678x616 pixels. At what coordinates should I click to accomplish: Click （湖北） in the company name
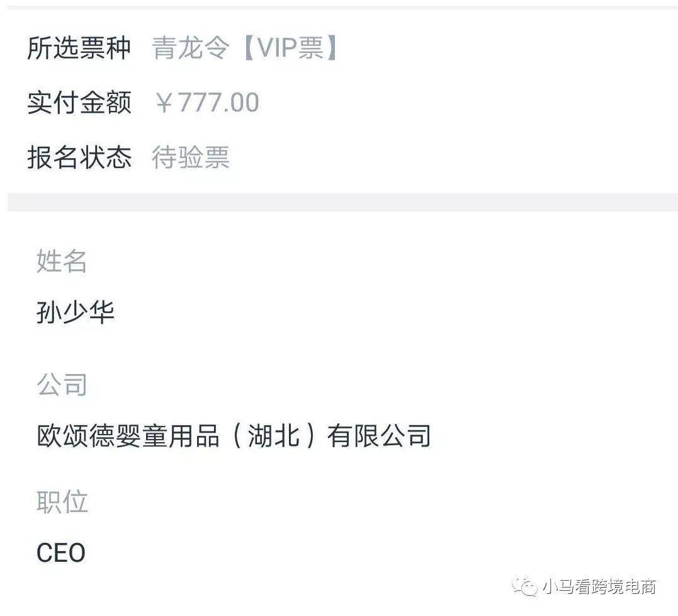pyautogui.click(x=274, y=436)
